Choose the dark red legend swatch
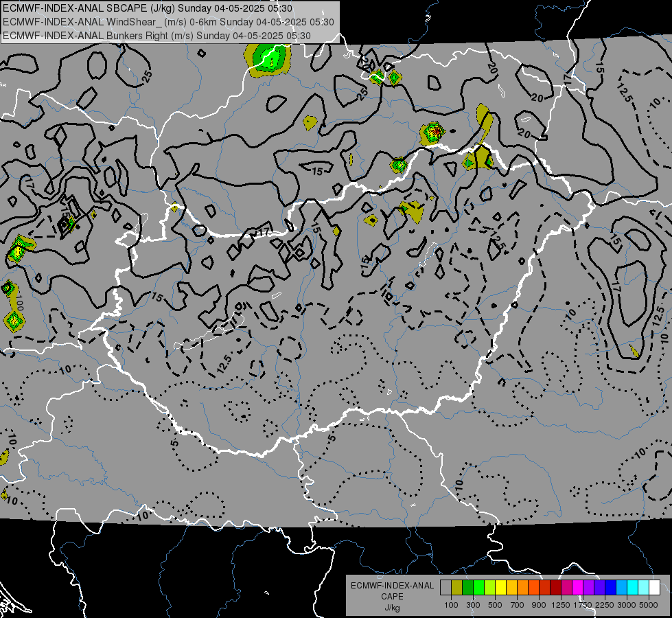Screen dimensions: 672x618 coord(555,587)
